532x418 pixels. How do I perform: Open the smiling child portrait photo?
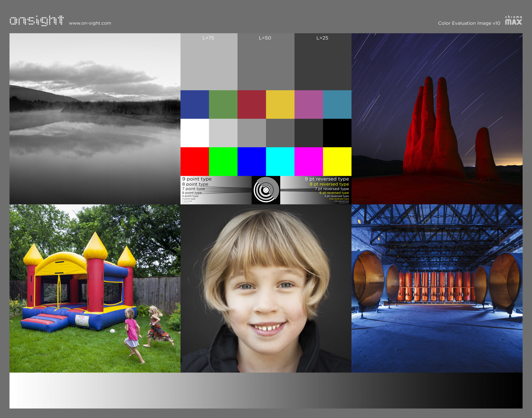[x=266, y=288]
